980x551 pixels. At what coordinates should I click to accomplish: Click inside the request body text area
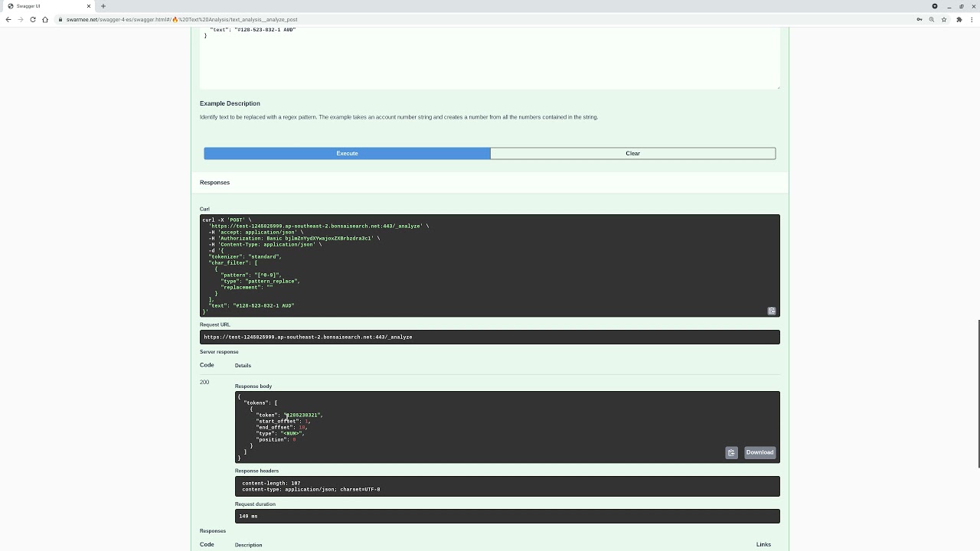(x=489, y=57)
